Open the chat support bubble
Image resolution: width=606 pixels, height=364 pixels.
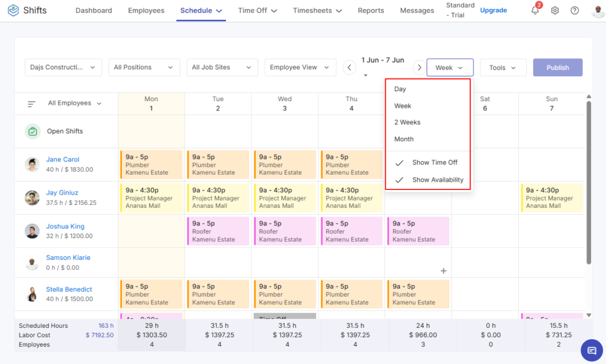[x=592, y=350]
